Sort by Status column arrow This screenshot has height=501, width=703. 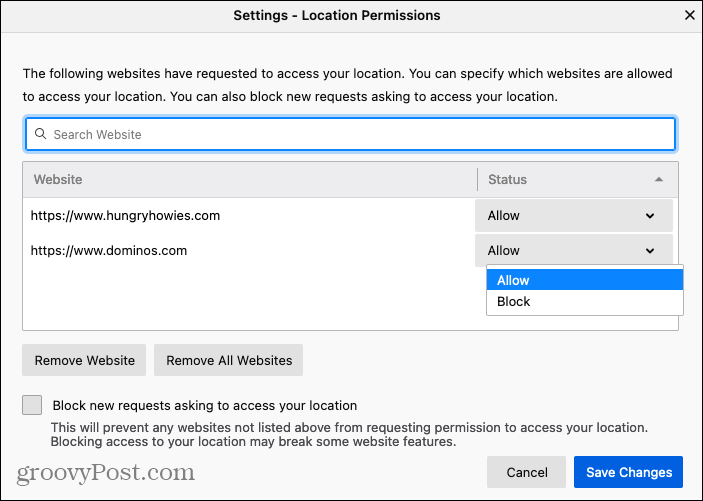(x=659, y=179)
